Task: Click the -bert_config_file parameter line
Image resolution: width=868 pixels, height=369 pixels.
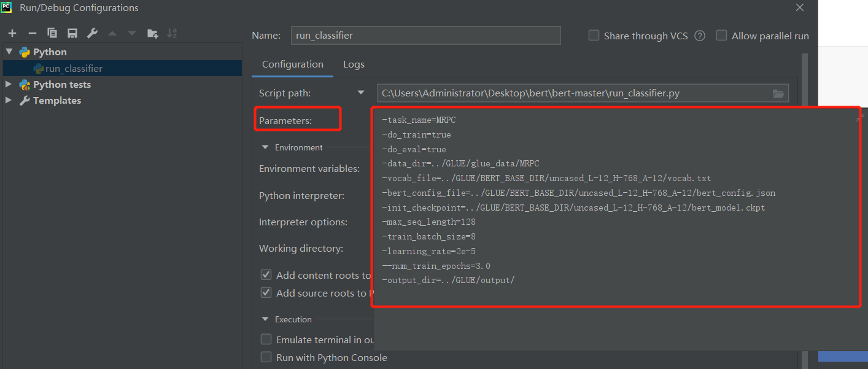Action: (x=578, y=193)
